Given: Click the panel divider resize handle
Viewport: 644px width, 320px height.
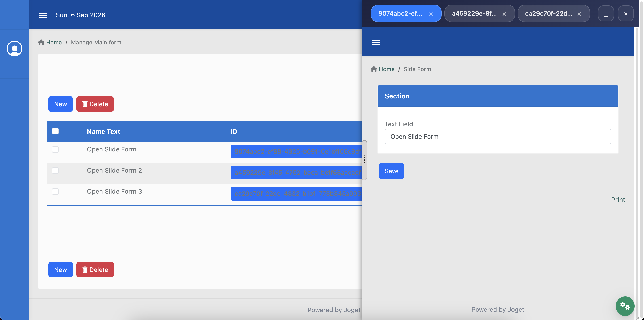Looking at the screenshot, I should click(364, 160).
